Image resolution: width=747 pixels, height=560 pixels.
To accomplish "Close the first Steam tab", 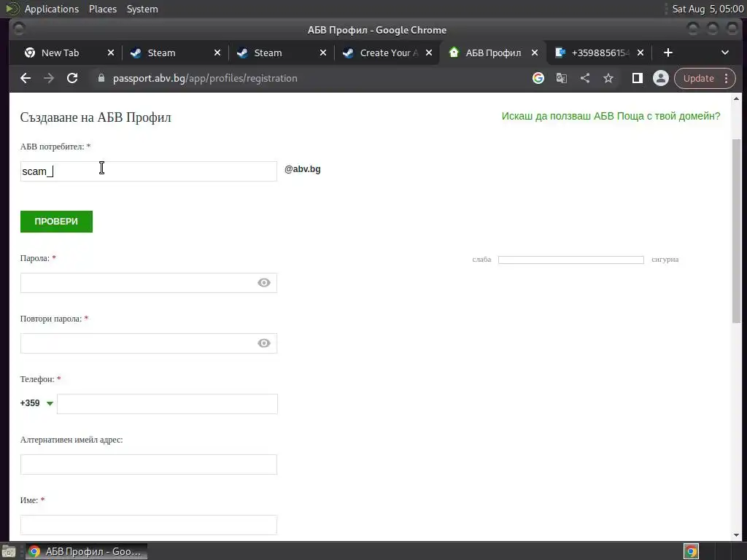I will click(x=217, y=52).
